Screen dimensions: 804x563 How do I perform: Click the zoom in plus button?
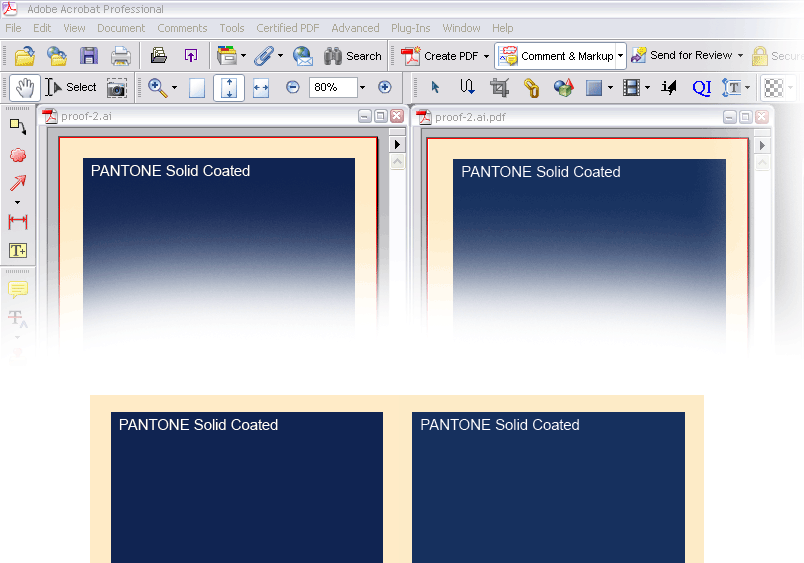coord(385,87)
